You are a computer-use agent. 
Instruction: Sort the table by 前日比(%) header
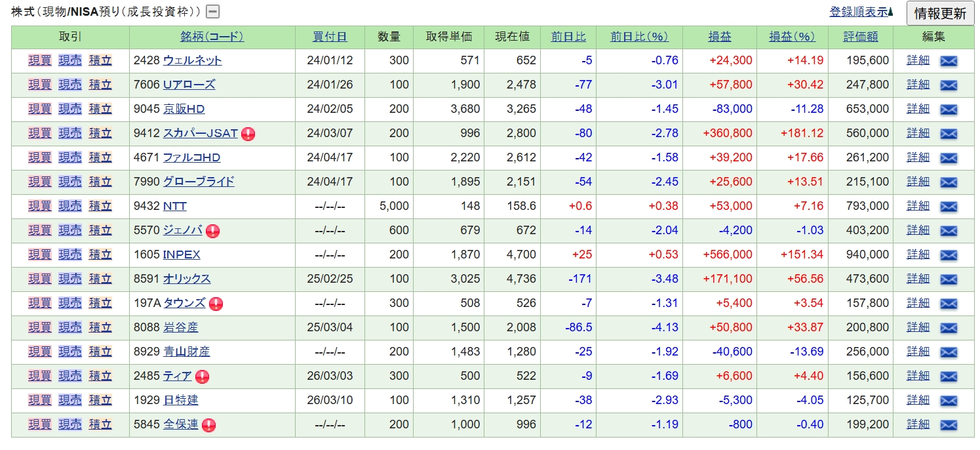point(638,37)
